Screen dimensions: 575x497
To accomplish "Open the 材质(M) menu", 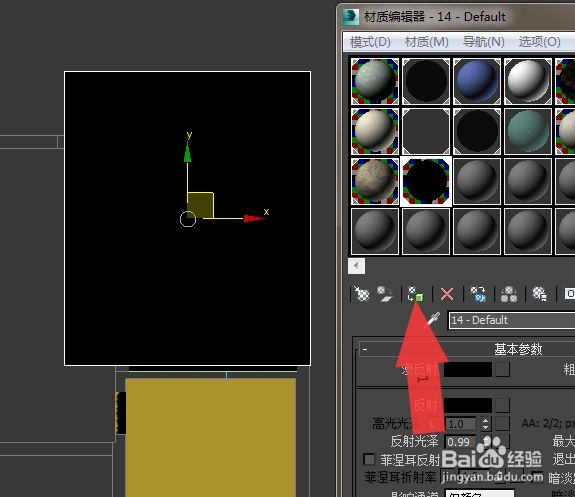I will [426, 41].
